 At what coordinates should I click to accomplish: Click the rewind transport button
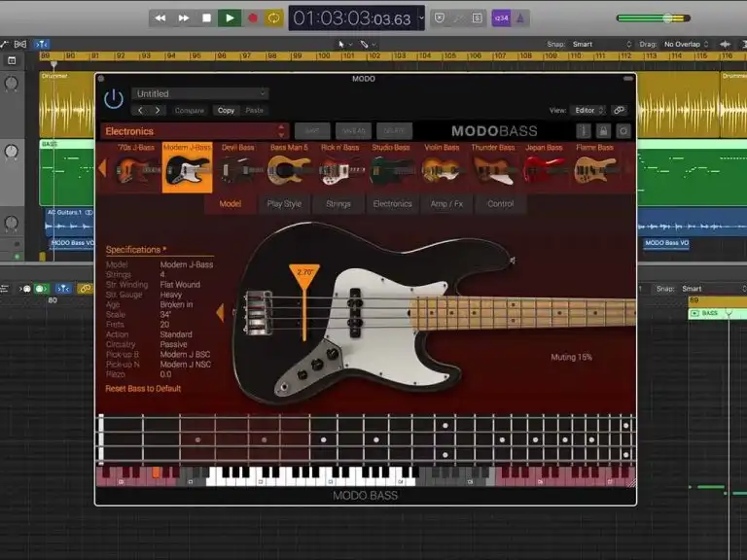pos(160,18)
